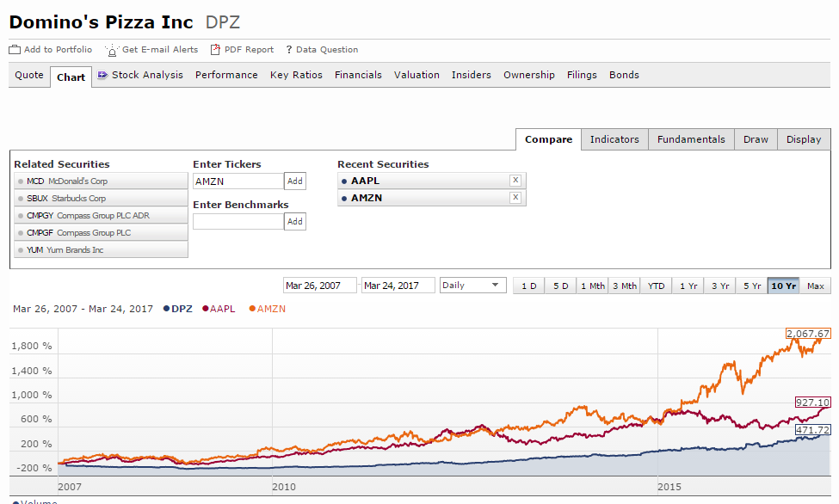Add CMPGF Compass Group PLC
The width and height of the screenshot is (839, 504).
coord(102,232)
